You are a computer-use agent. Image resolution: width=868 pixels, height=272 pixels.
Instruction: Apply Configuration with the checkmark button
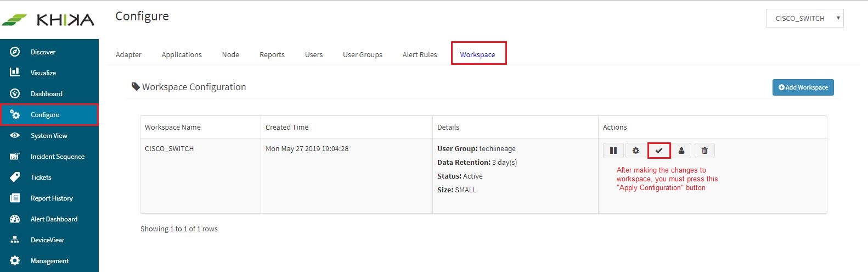click(x=659, y=151)
